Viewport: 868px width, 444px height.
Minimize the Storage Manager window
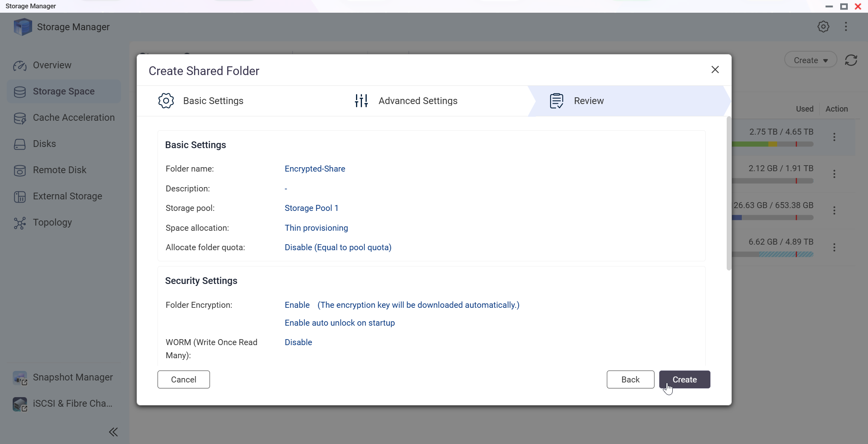click(829, 6)
